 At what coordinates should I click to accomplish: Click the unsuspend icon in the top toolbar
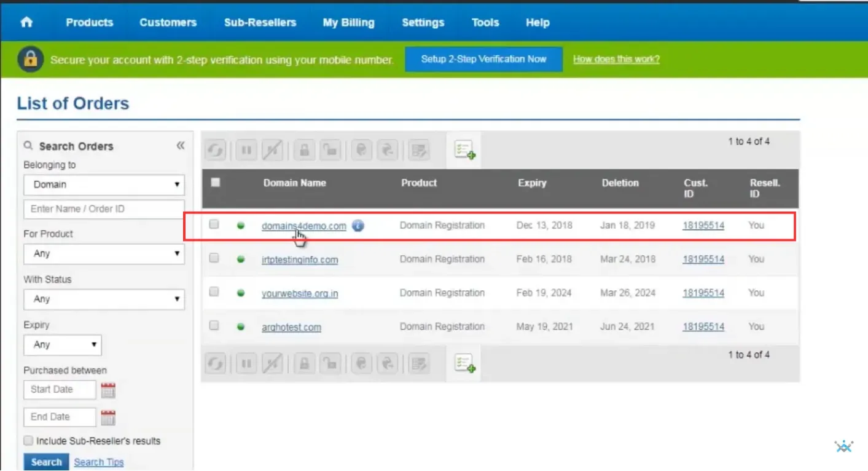pos(272,150)
